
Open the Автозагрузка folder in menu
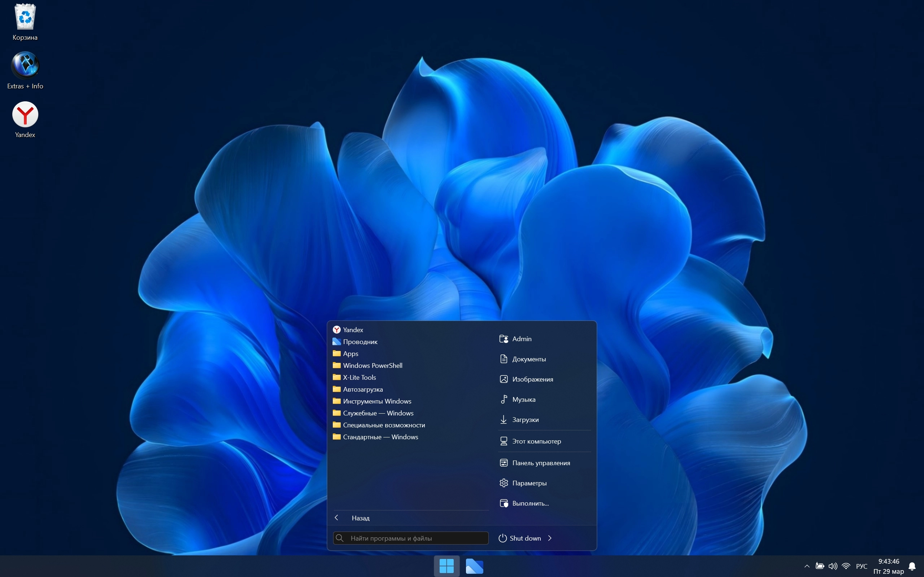[362, 389]
